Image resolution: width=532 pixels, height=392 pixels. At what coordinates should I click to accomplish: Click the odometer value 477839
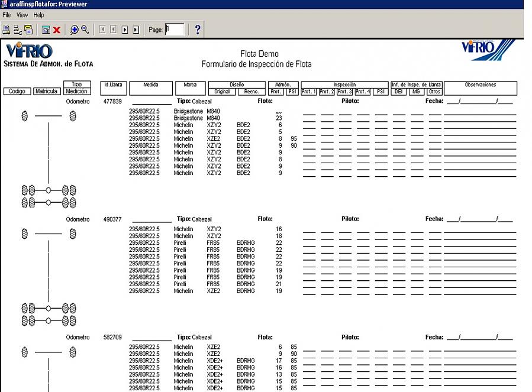(112, 101)
